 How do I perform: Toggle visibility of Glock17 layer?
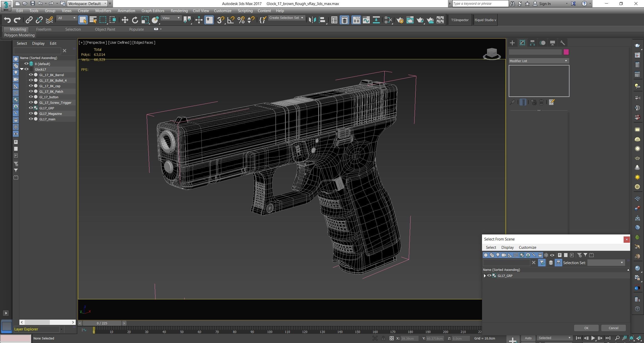(x=26, y=69)
